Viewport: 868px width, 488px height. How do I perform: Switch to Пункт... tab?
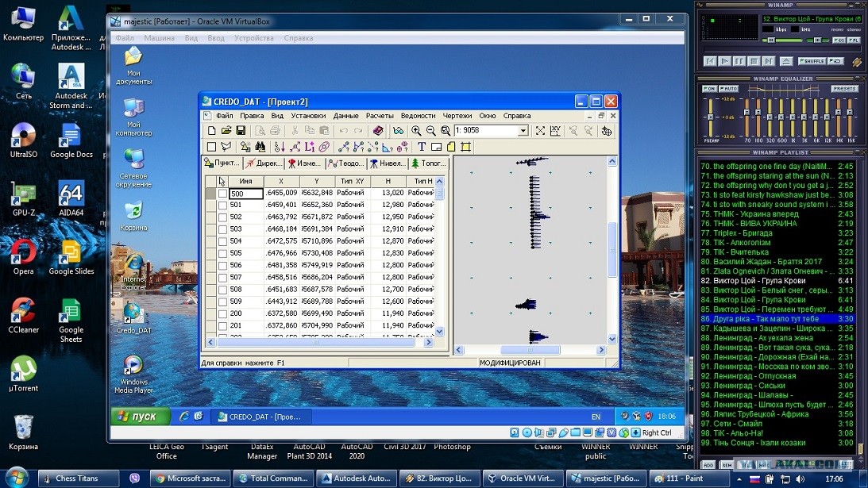222,163
